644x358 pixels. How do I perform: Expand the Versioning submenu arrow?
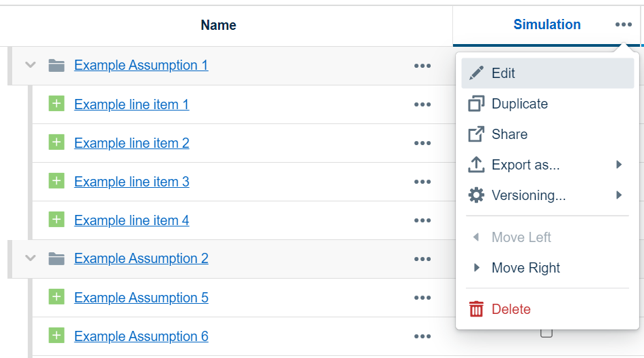[x=619, y=195]
